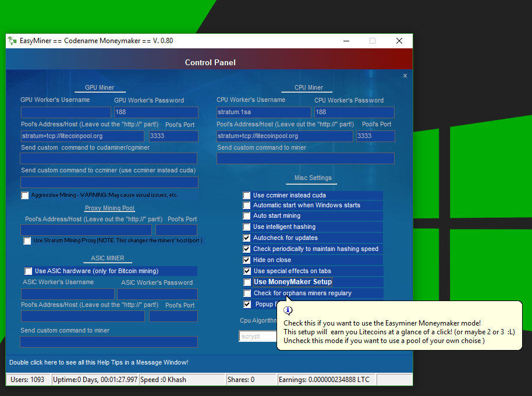Click CPU Send custom command to miner field

[306, 158]
